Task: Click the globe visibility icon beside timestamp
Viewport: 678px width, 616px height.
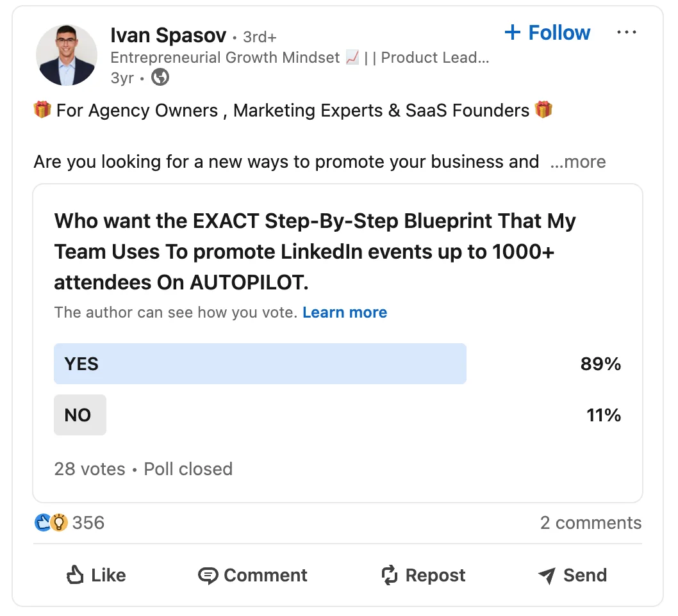Action: click(x=159, y=77)
